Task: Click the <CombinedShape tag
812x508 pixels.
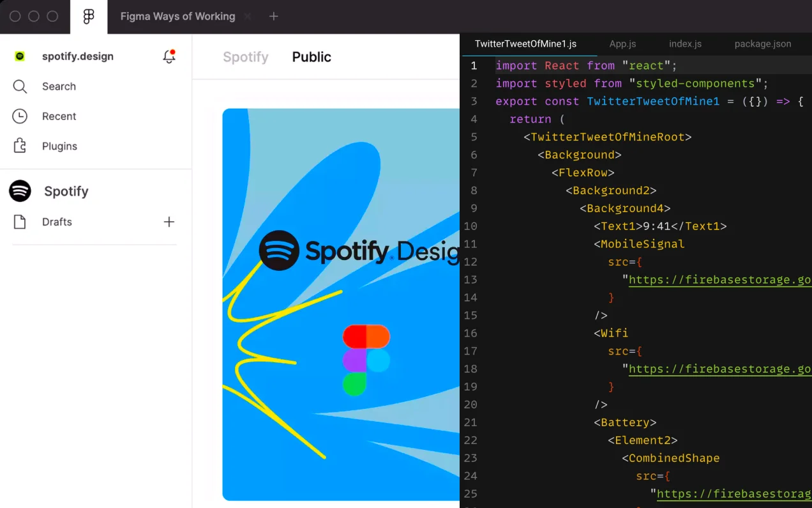Action: [671, 458]
